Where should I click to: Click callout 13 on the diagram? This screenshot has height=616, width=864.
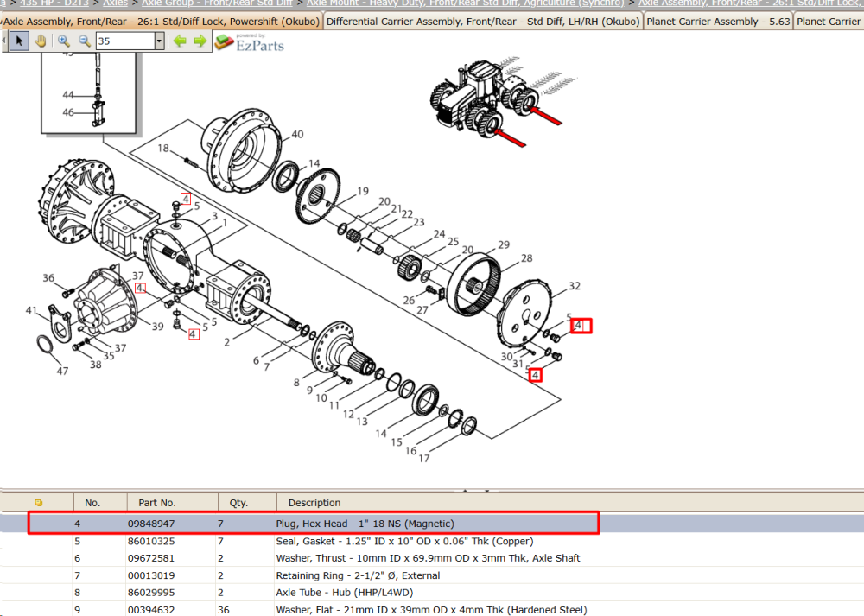(x=361, y=421)
